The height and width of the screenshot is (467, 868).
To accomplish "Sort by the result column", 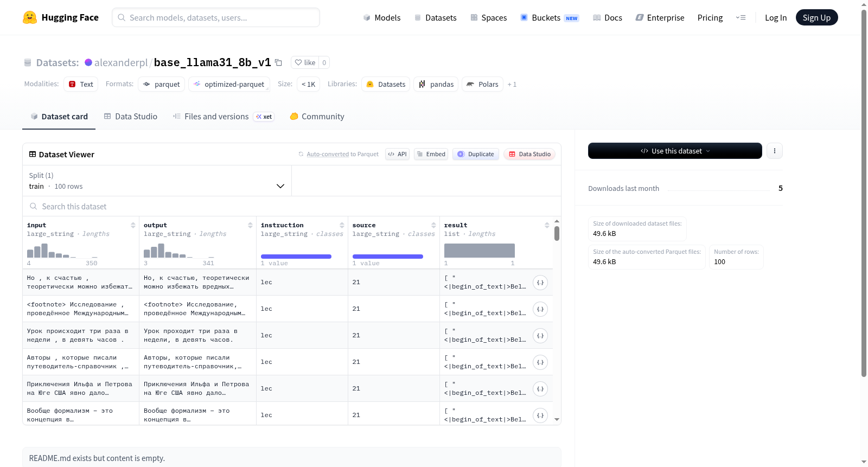I will [x=547, y=225].
